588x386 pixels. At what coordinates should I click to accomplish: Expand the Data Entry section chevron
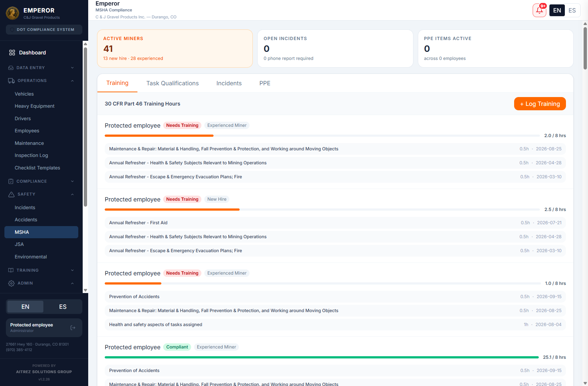(x=72, y=68)
